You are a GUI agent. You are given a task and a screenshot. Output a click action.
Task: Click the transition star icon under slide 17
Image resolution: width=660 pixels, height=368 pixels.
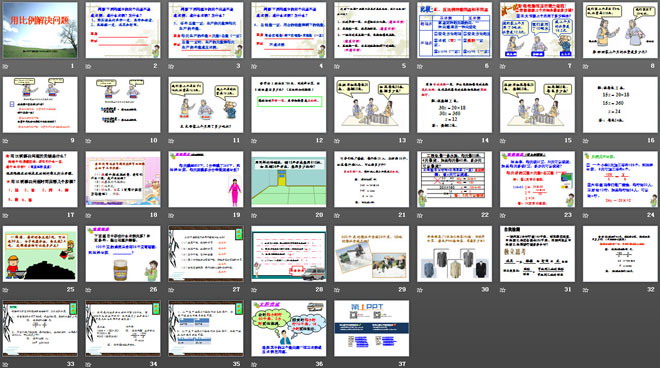[5, 215]
